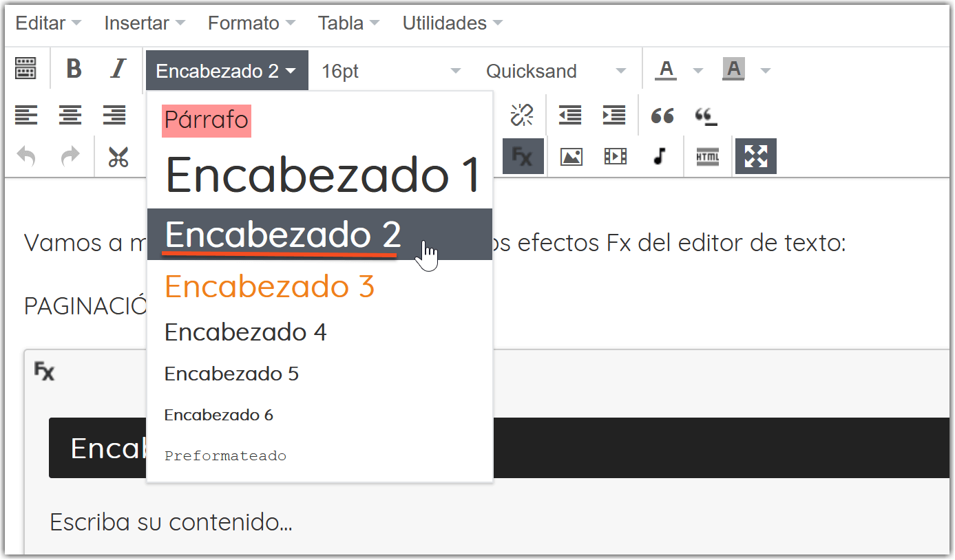Image resolution: width=955 pixels, height=560 pixels.
Task: Insert audio using the music note icon
Action: coord(658,155)
